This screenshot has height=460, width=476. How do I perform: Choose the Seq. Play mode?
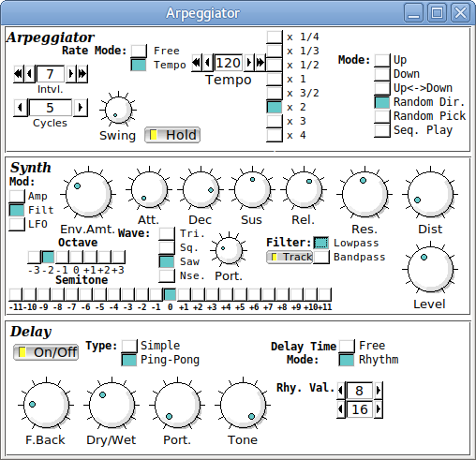[382, 130]
